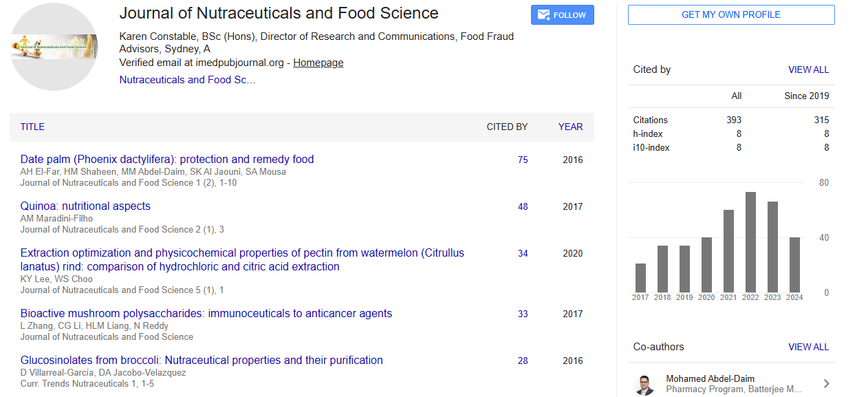Viewport: 868px width, 397px height.
Task: Click the Follow button with envelope icon
Action: point(562,15)
